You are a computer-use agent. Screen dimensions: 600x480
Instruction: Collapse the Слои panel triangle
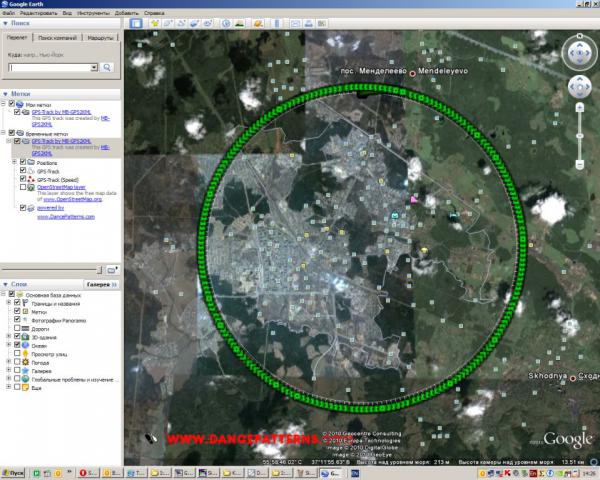click(x=5, y=284)
